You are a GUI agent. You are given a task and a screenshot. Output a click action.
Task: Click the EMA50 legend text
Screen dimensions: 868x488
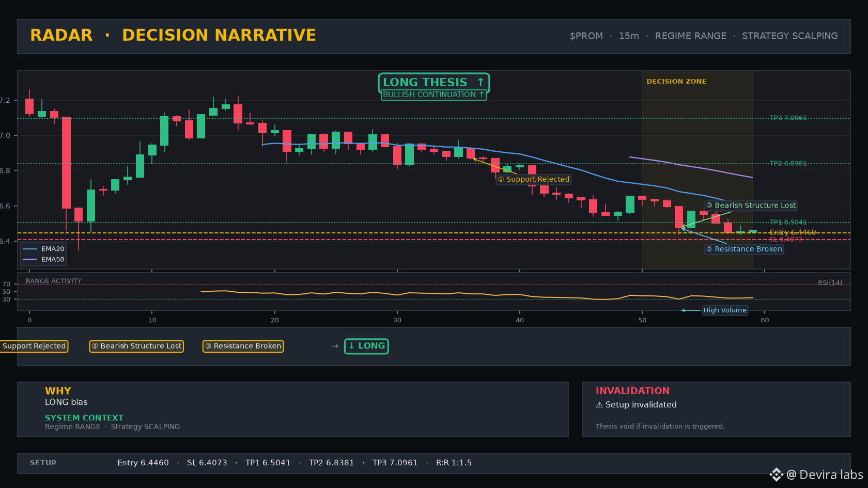point(53,260)
